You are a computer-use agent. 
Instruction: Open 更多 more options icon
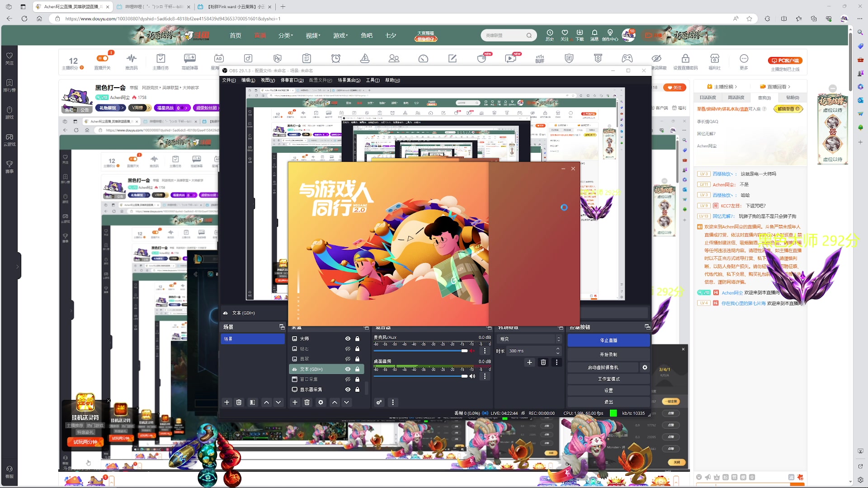point(744,61)
